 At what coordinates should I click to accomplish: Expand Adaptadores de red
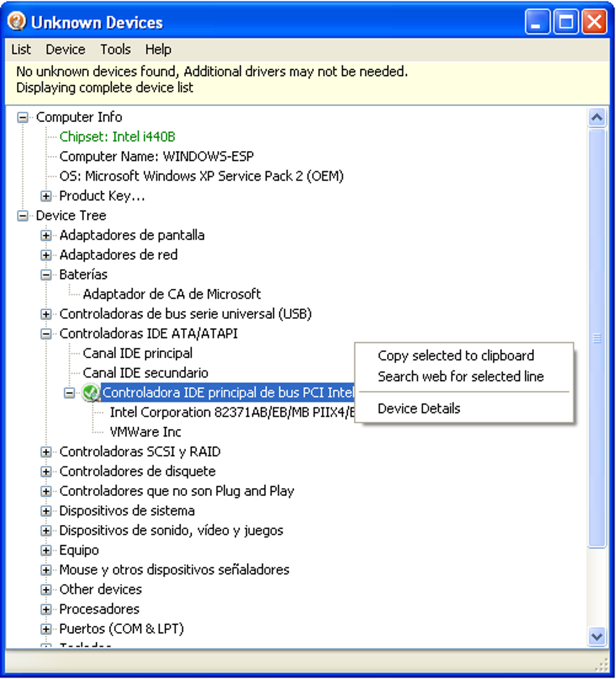coord(46,255)
